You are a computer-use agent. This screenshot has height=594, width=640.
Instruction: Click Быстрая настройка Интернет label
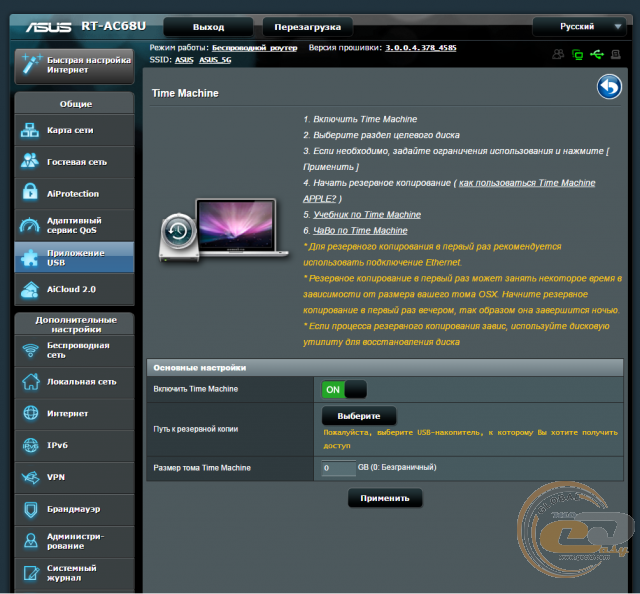click(x=89, y=65)
